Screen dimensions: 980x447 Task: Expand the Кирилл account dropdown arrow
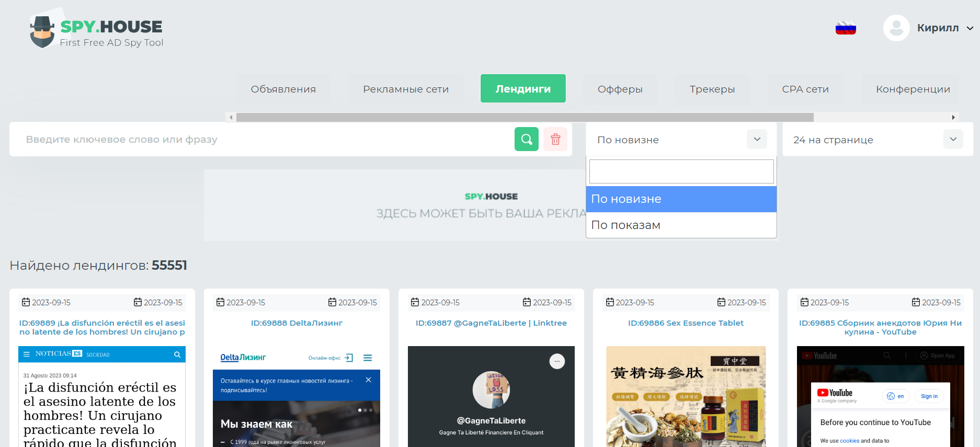coord(970,28)
